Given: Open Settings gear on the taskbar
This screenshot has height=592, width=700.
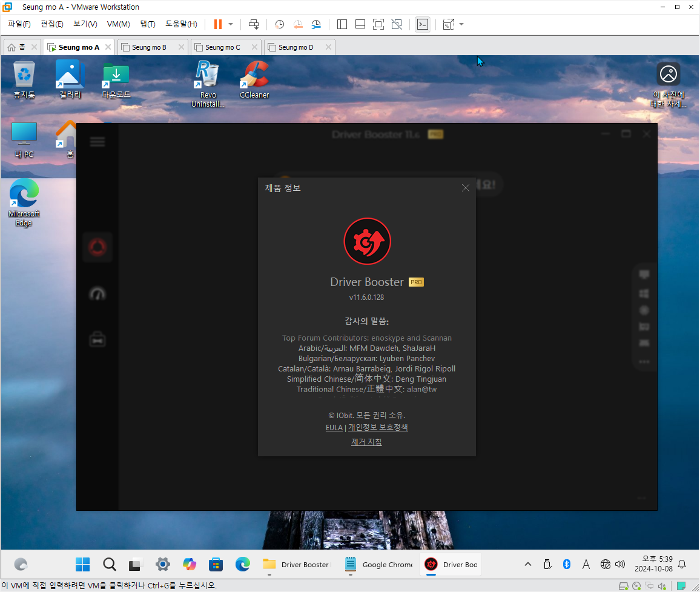Looking at the screenshot, I should pyautogui.click(x=162, y=564).
